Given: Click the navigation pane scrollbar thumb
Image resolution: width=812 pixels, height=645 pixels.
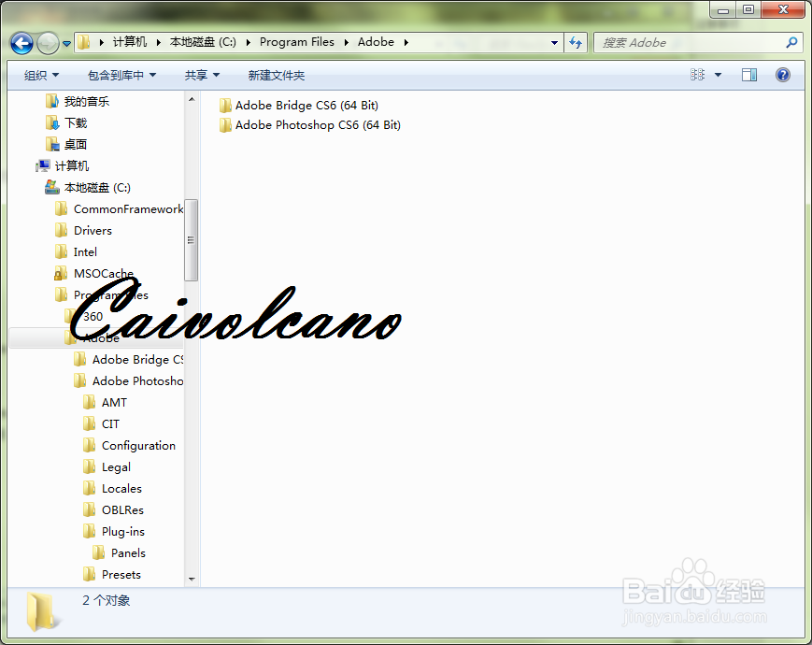Looking at the screenshot, I should pyautogui.click(x=192, y=240).
